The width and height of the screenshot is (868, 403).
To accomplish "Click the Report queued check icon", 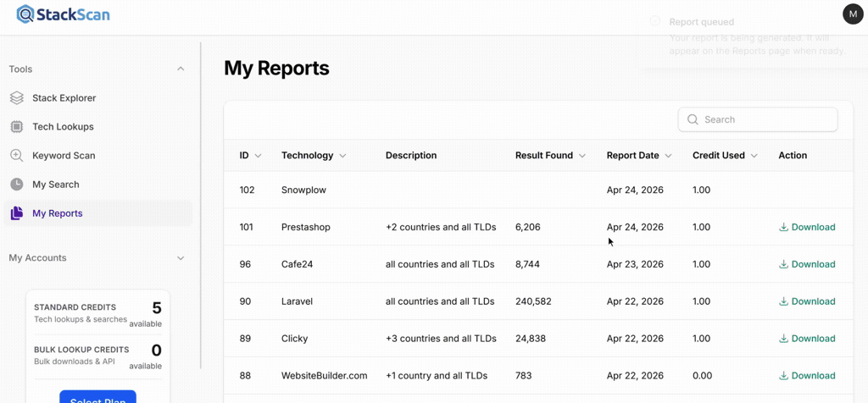I will (655, 21).
